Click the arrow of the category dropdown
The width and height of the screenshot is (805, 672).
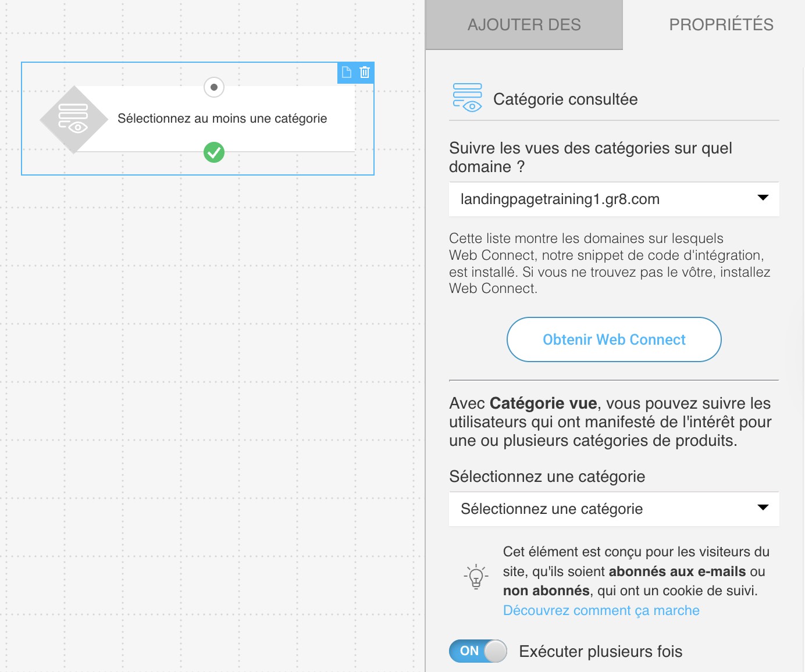[x=763, y=507]
